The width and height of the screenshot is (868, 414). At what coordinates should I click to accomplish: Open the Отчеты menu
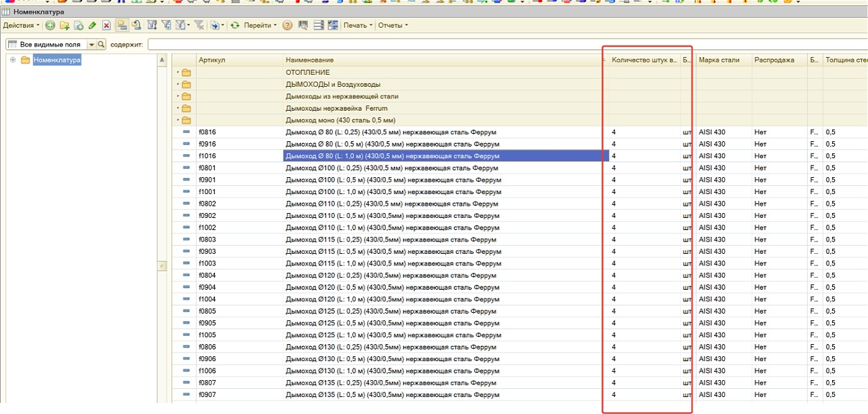pyautogui.click(x=393, y=26)
